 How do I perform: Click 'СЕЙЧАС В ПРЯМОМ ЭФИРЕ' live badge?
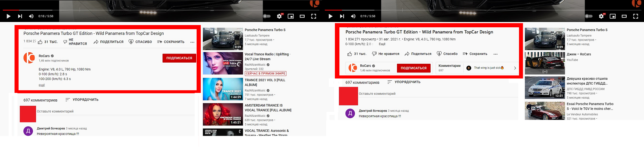pos(266,74)
